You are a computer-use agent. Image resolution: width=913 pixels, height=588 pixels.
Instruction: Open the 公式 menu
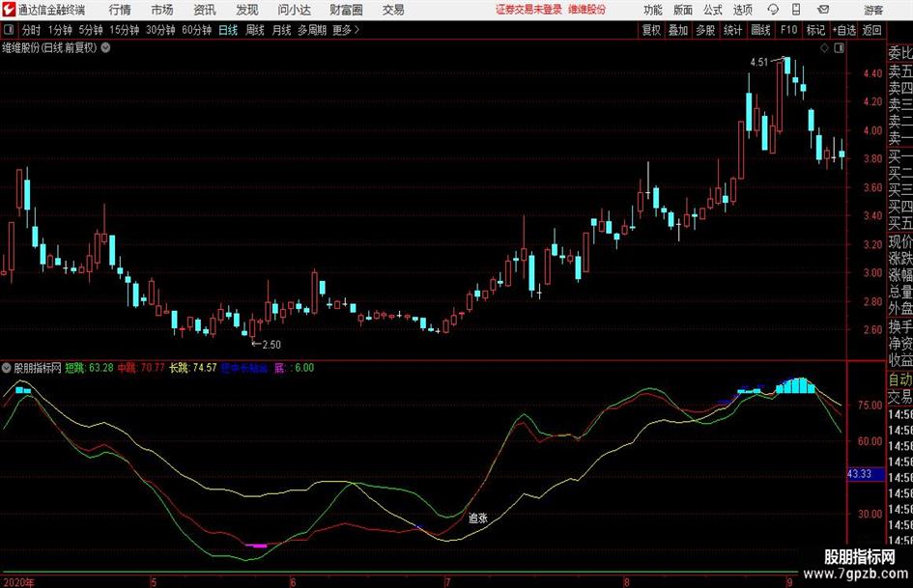(712, 10)
